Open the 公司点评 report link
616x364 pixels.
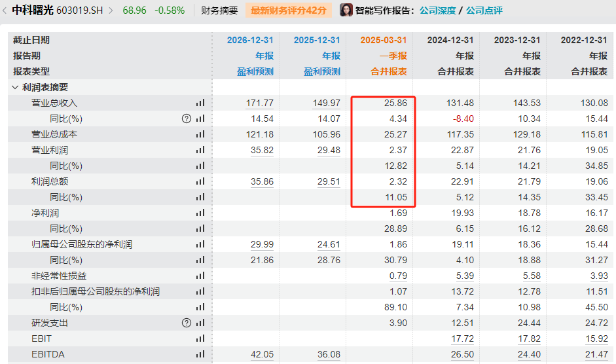click(x=484, y=10)
